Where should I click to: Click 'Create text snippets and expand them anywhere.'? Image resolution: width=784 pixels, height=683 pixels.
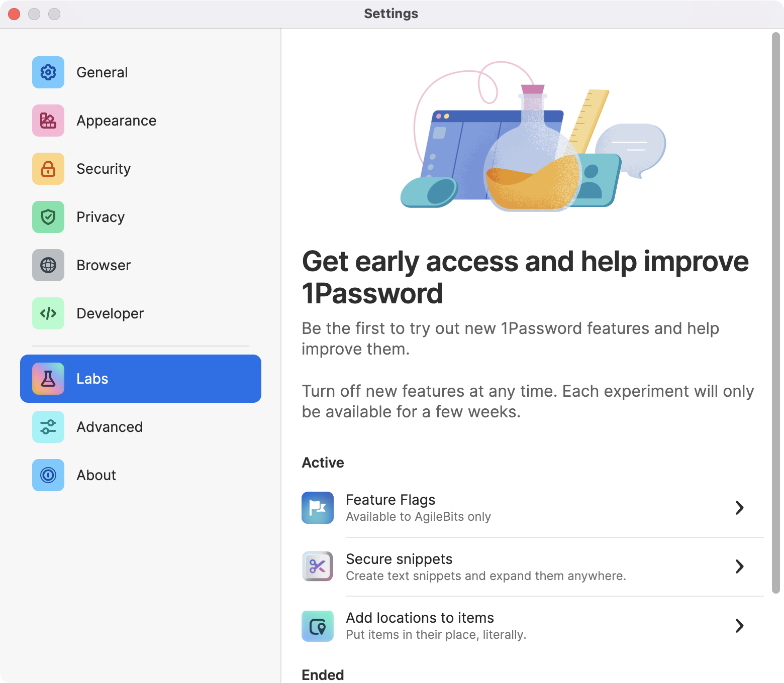[486, 576]
